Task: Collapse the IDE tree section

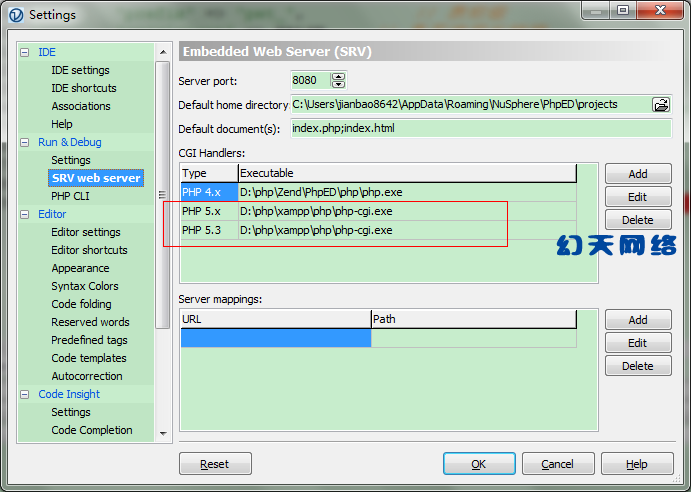Action: pyautogui.click(x=25, y=52)
